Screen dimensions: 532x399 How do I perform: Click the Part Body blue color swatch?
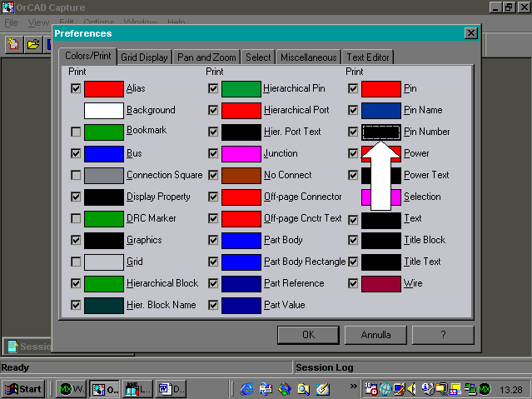[241, 241]
